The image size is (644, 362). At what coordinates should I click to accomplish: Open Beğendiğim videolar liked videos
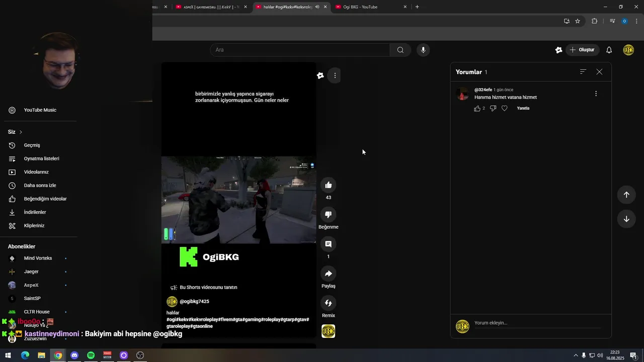[x=39, y=199]
